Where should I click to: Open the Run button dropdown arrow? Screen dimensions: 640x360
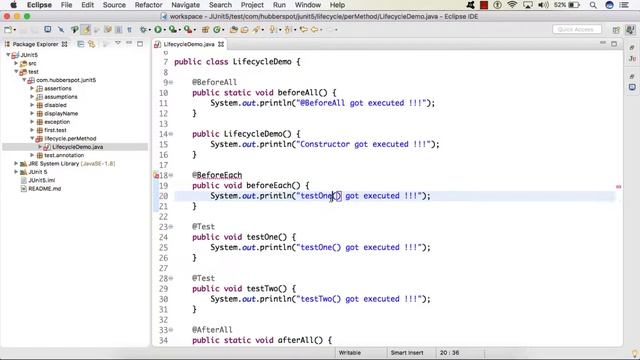point(164,30)
